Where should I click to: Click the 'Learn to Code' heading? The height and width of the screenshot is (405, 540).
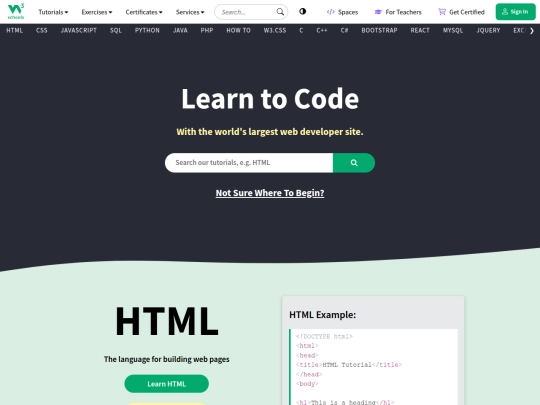tap(270, 99)
